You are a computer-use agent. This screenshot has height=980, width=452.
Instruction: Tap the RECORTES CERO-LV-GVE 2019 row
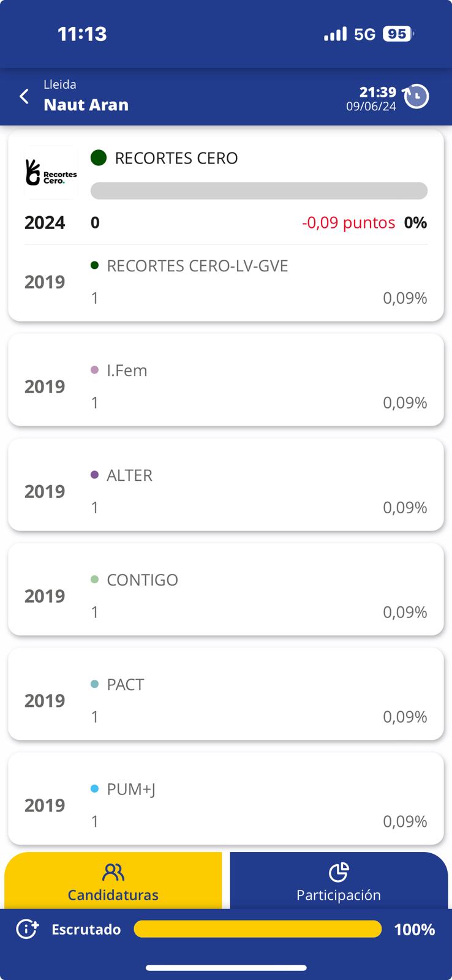[x=225, y=282]
